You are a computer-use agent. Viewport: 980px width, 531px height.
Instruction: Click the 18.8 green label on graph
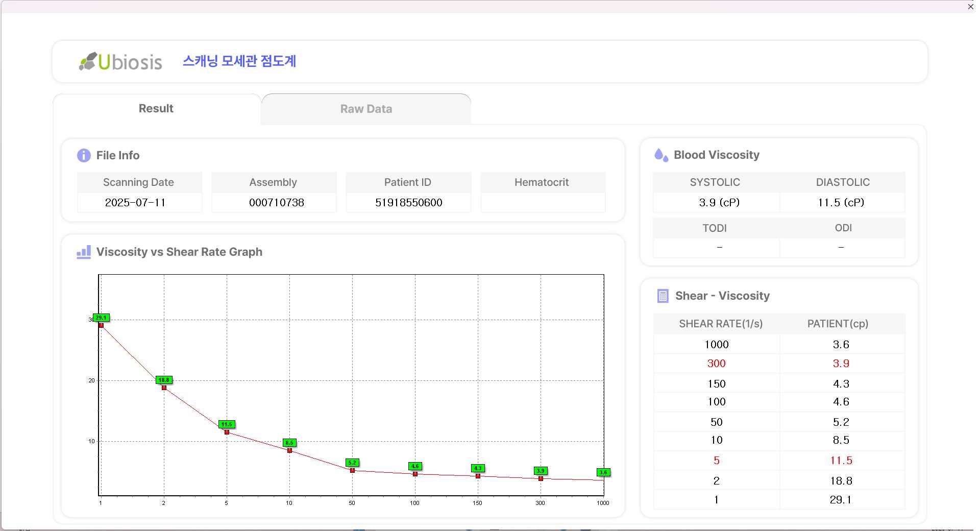164,380
